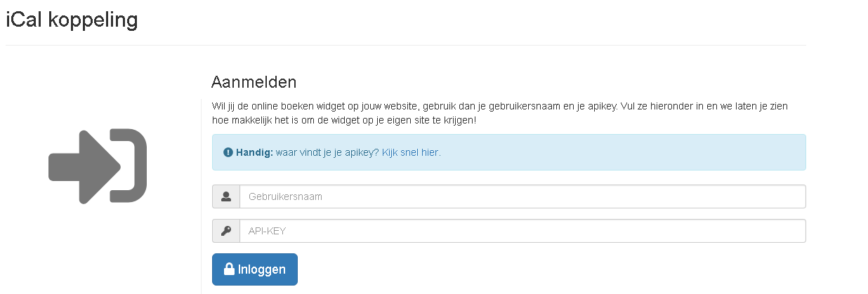Click the user silhouette icon beside Gebruikersnaam

point(226,197)
